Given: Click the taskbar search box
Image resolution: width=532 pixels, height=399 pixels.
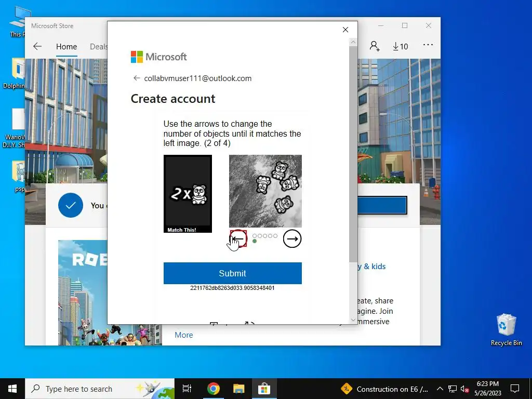Looking at the screenshot, I should tap(100, 389).
